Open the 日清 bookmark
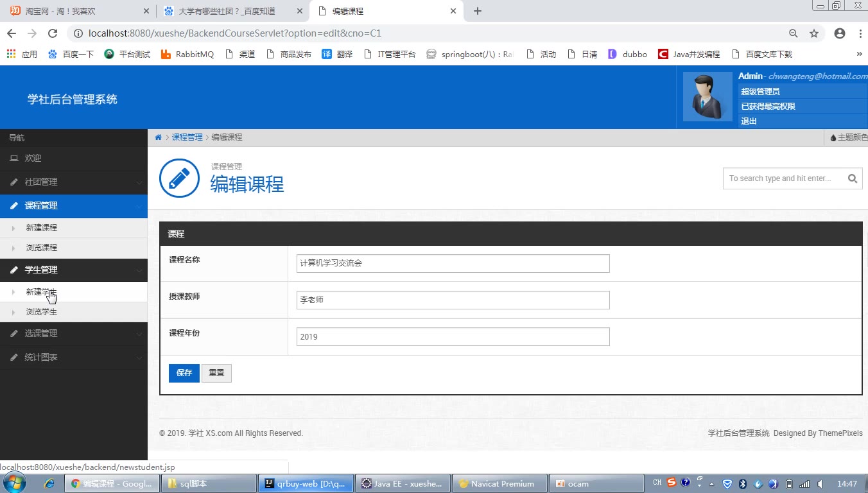This screenshot has width=868, height=493. [582, 55]
